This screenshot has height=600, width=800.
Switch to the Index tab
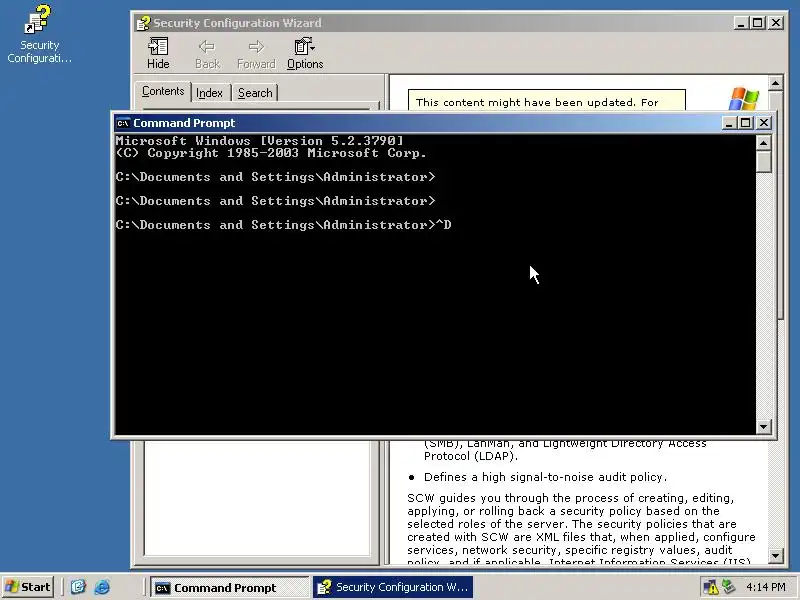click(x=209, y=93)
